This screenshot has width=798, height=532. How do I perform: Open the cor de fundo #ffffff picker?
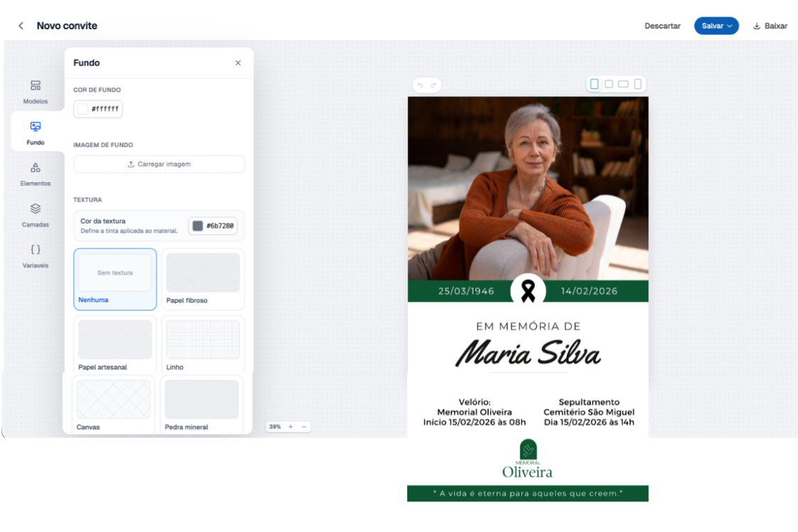coord(98,109)
